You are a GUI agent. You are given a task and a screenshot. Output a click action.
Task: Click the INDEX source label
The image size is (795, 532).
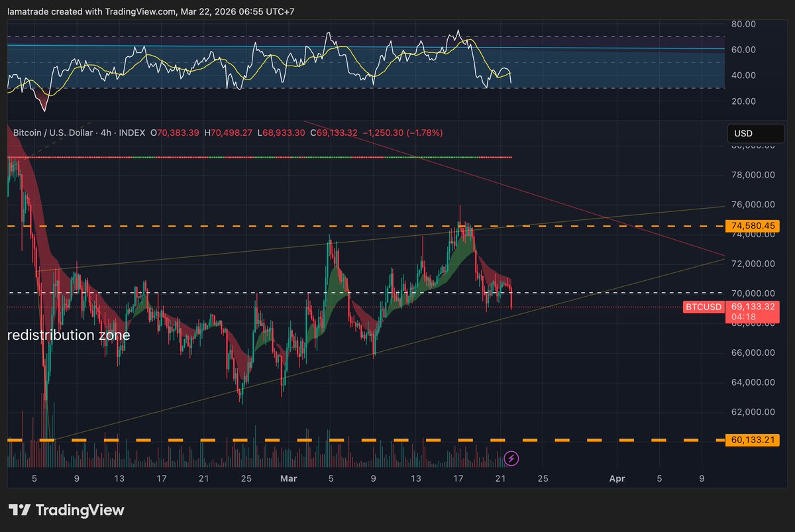click(x=132, y=133)
